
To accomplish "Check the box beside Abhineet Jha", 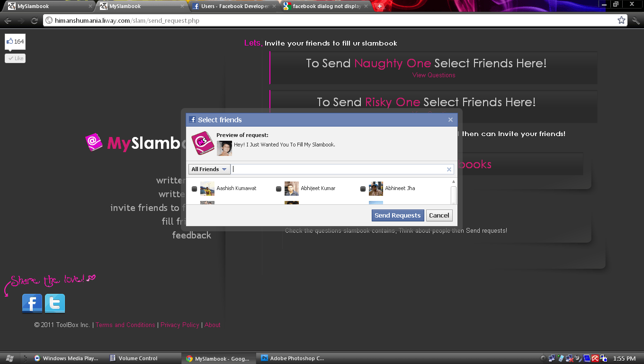I will tap(363, 189).
